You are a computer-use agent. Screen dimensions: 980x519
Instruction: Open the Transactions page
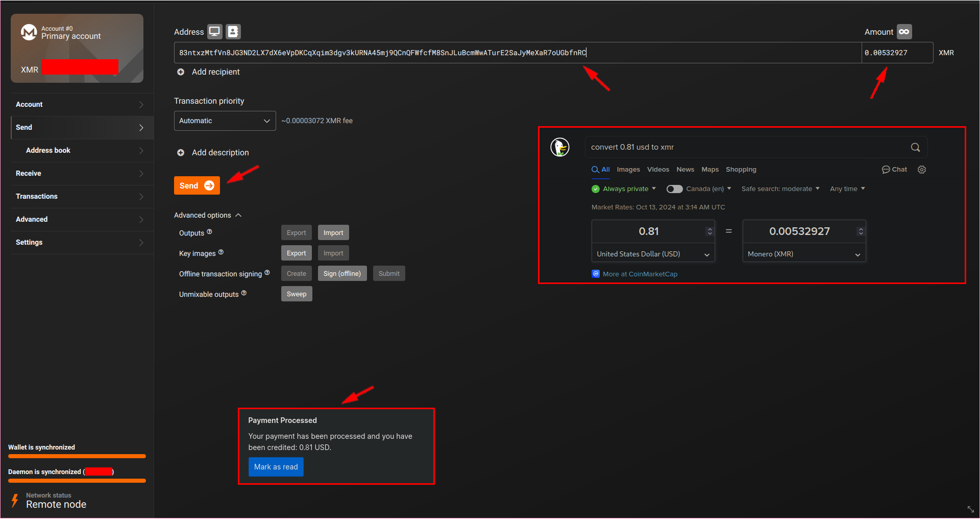(x=82, y=197)
